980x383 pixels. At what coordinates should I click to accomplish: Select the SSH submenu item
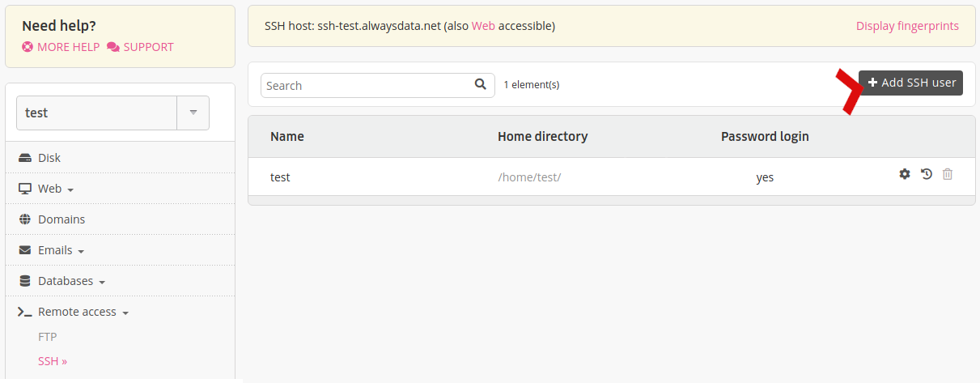tap(52, 361)
